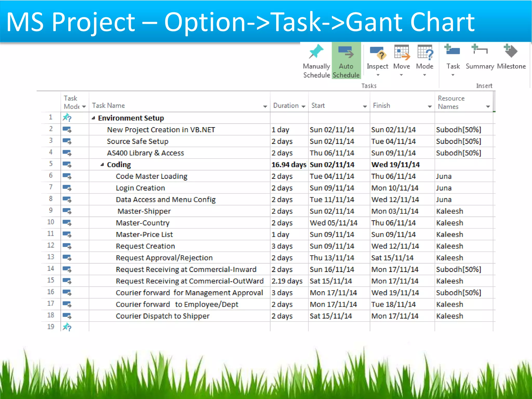Select start date 'Wed 05/11/14'
Screen dimensions: 532x399
coord(334,223)
